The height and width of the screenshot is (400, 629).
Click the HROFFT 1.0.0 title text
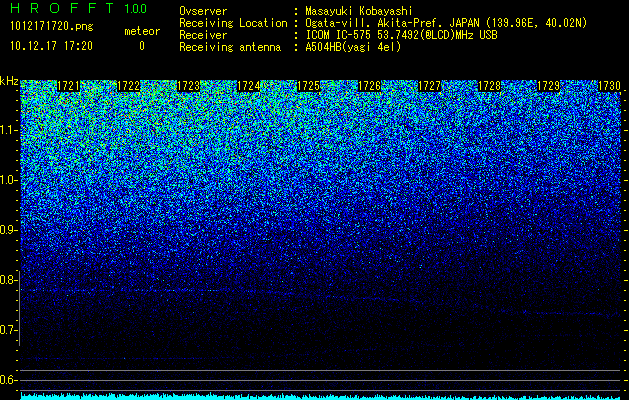coord(79,8)
